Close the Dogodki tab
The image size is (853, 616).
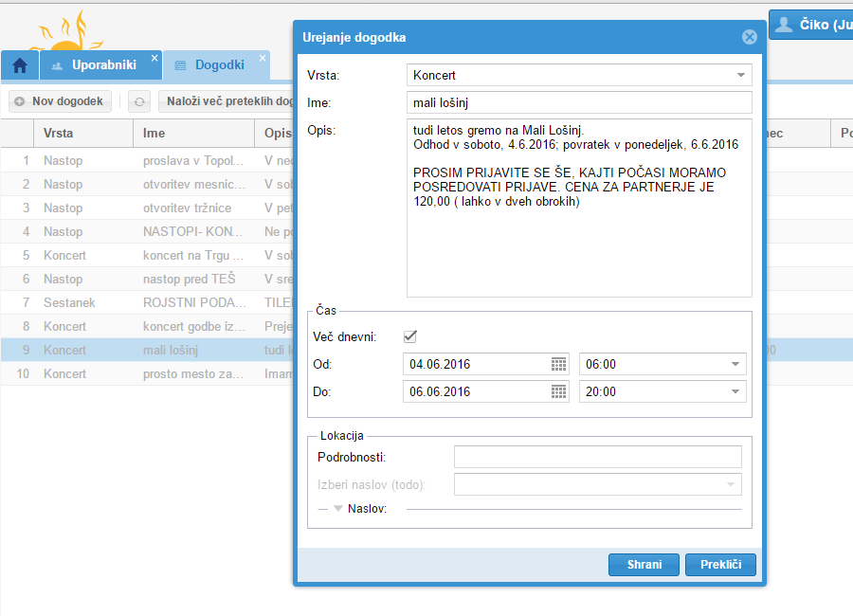click(263, 58)
